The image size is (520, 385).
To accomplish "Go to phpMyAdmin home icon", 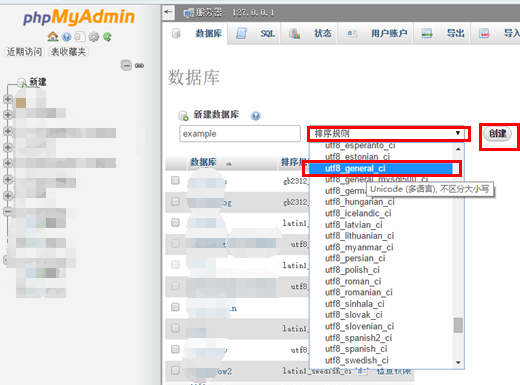I will (53, 36).
